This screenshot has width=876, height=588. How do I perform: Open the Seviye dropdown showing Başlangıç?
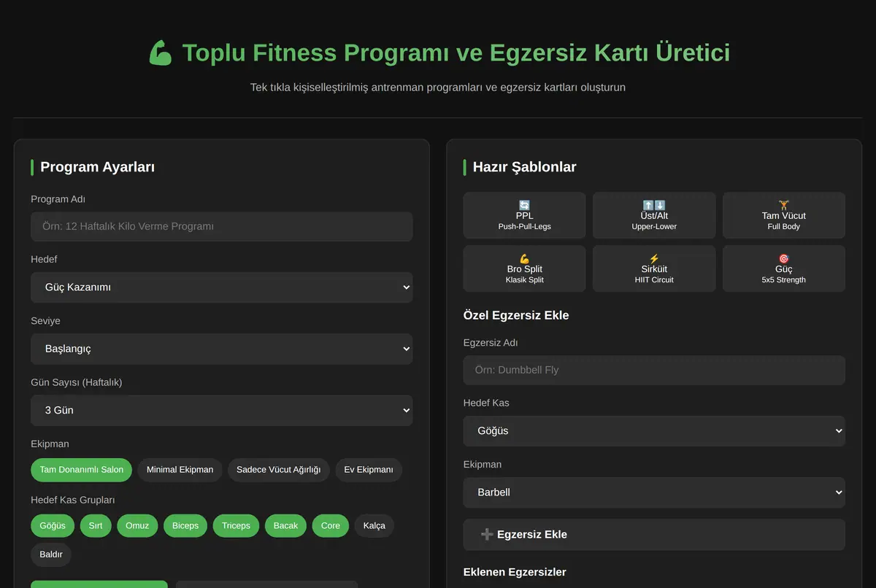pyautogui.click(x=222, y=349)
